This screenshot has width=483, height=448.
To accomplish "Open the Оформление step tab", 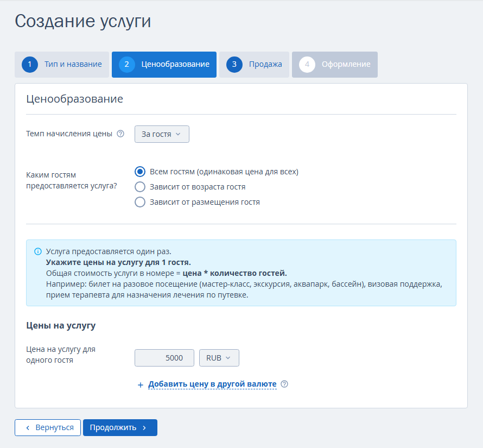I will (335, 65).
